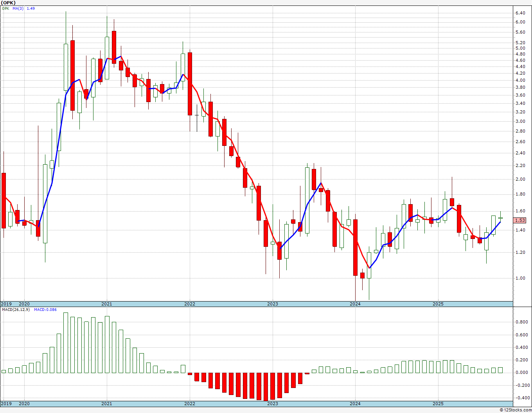Click "2024" on the MACD panel time axis

click(x=355, y=404)
